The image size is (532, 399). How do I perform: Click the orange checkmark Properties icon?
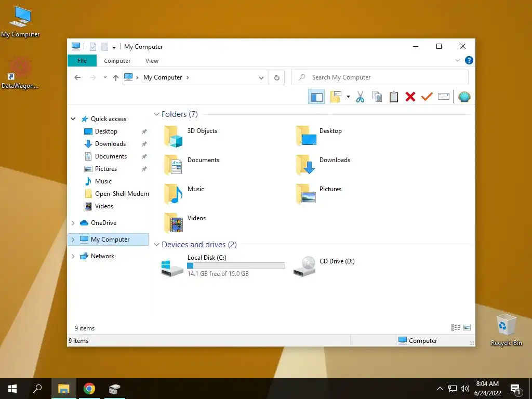[427, 97]
